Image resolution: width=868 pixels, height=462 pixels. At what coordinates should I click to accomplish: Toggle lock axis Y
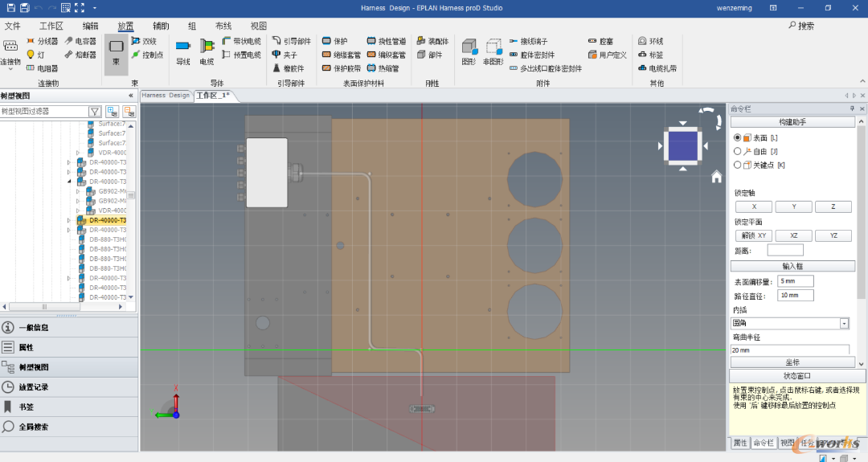tap(793, 206)
